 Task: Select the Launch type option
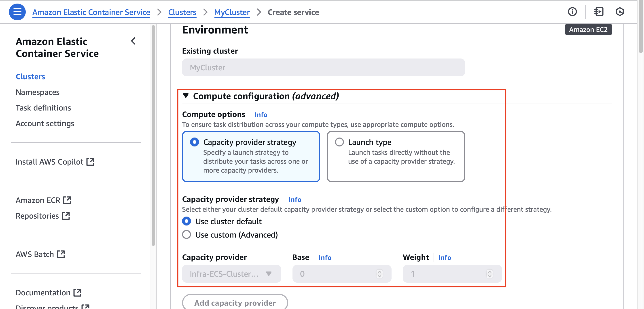click(x=396, y=157)
